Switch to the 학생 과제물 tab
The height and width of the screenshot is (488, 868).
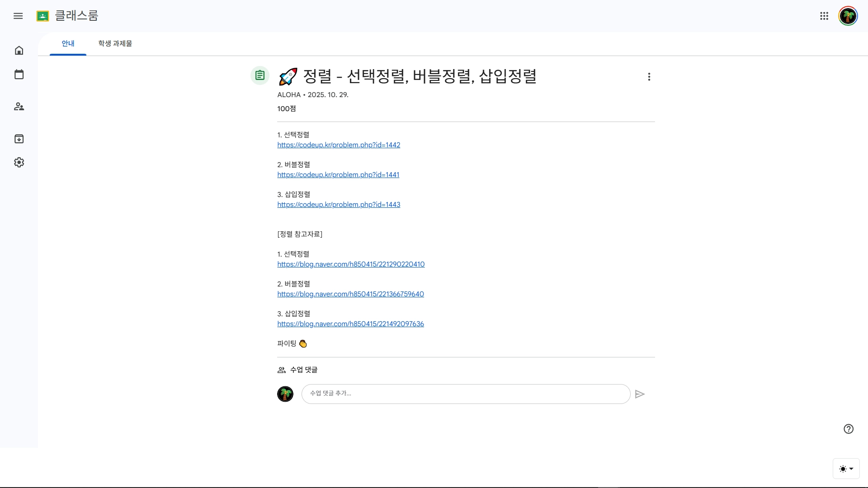pos(115,43)
